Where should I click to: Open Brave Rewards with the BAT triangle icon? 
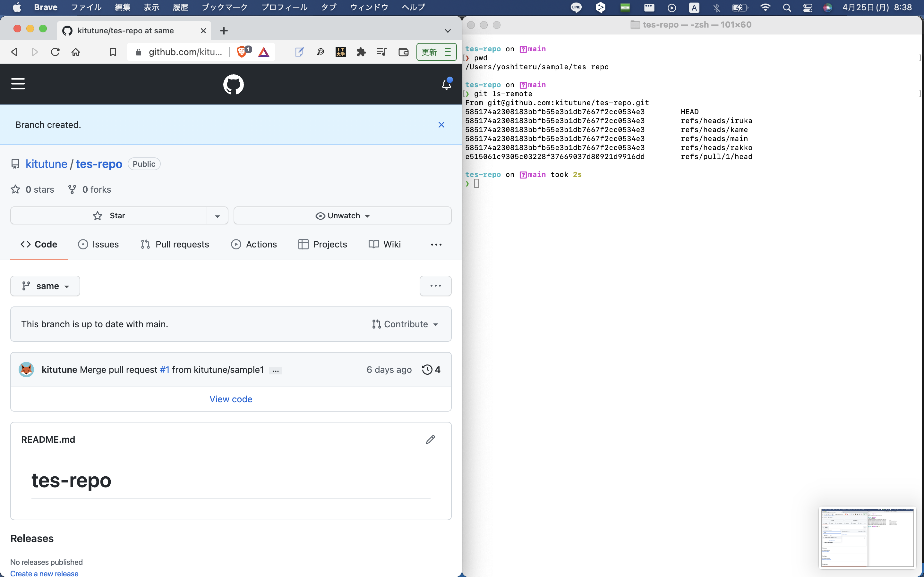(263, 52)
